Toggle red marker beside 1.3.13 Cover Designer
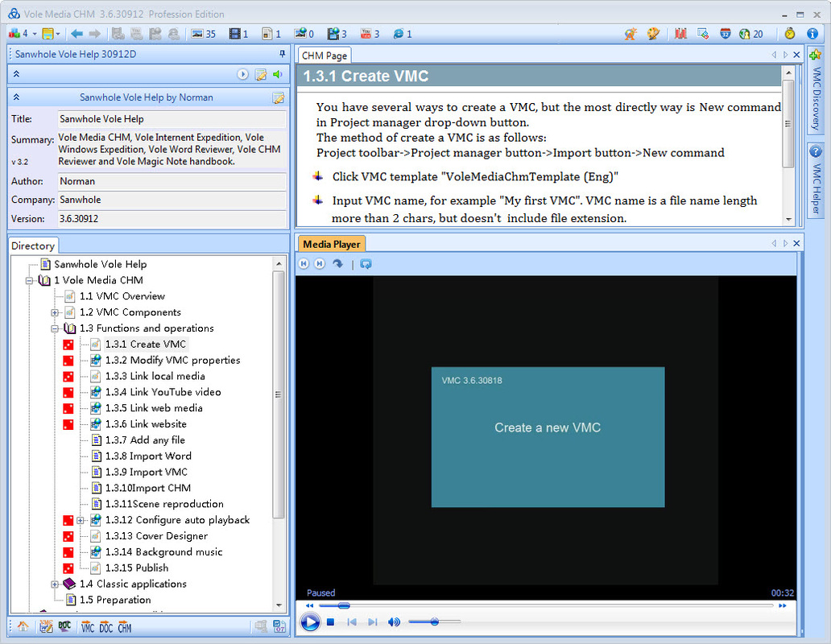831x644 pixels. point(68,536)
